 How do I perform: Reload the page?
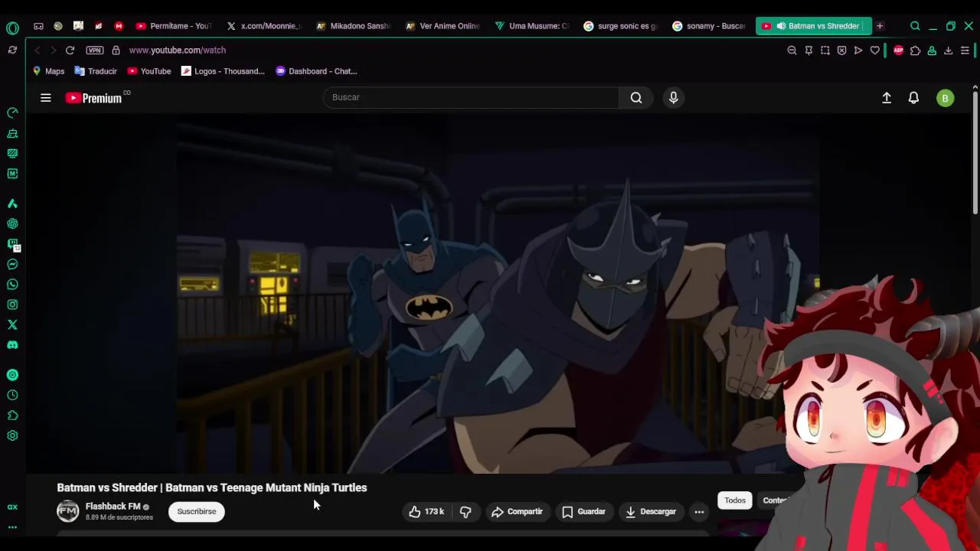70,51
